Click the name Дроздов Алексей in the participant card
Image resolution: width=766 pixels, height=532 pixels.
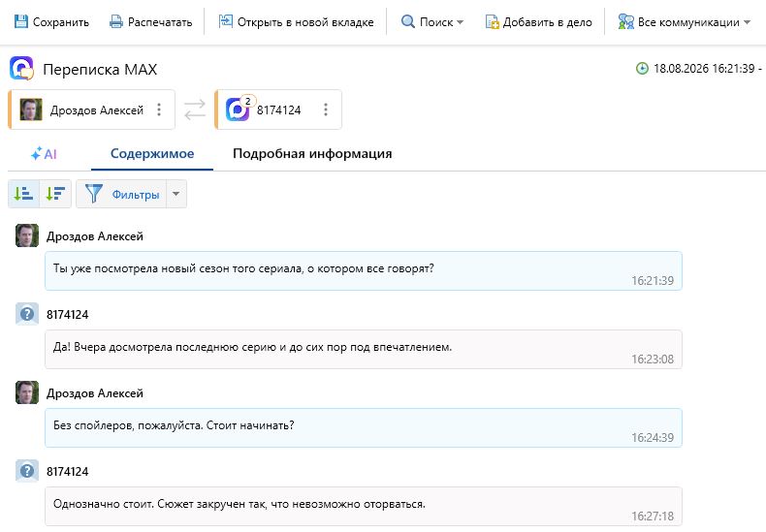[x=97, y=110]
